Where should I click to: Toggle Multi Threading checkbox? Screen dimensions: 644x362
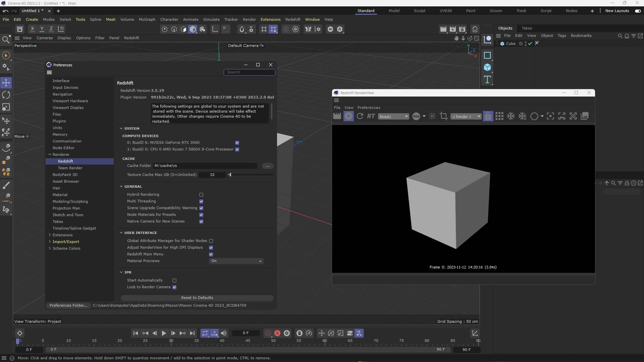click(x=201, y=201)
